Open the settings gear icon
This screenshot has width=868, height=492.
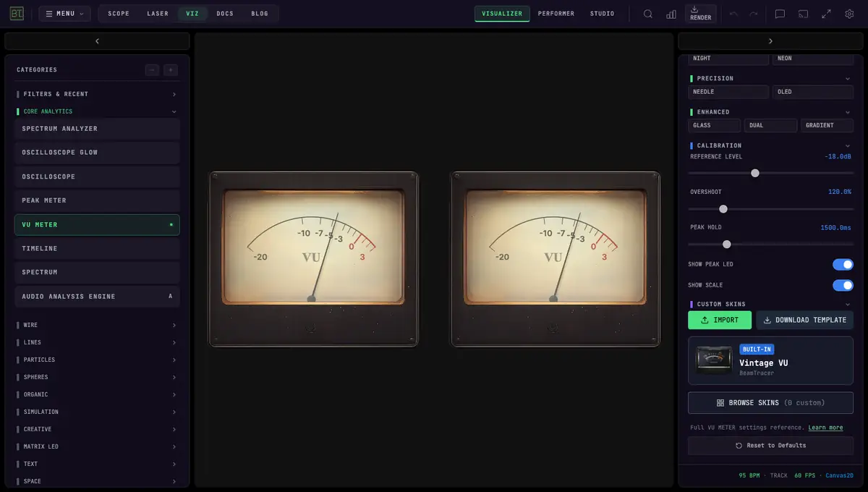point(849,14)
